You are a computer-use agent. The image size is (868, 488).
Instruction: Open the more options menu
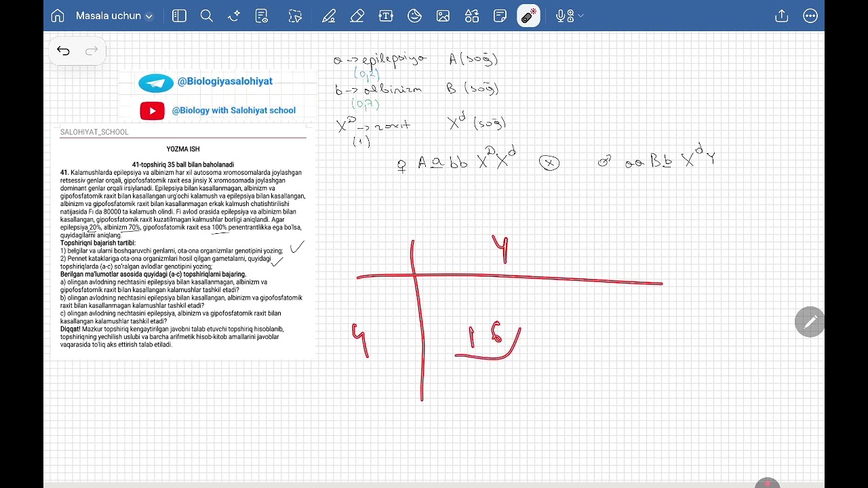coord(810,16)
